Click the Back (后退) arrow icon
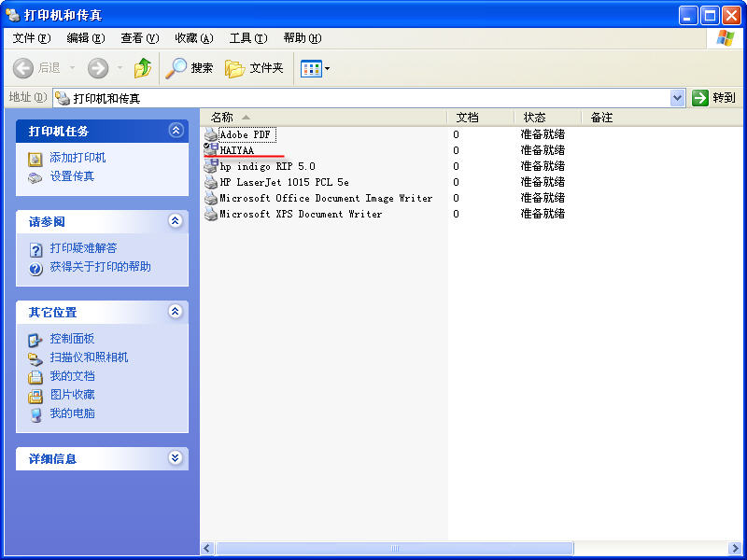This screenshot has height=560, width=747. click(22, 68)
